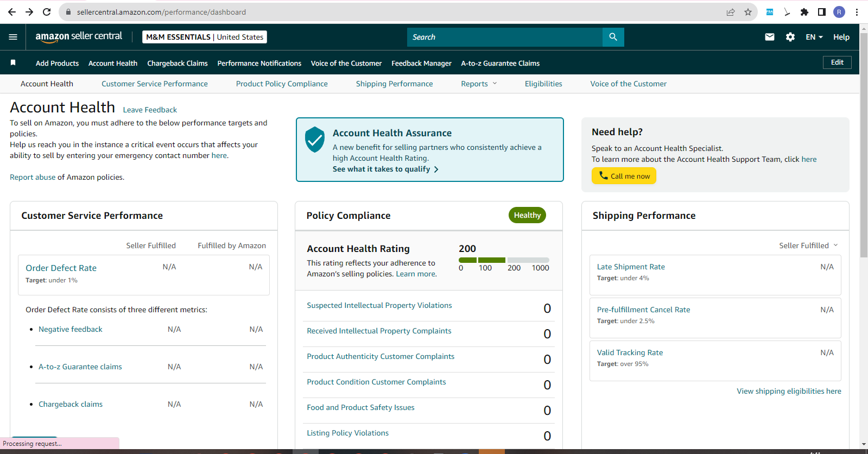Viewport: 868px width, 454px height.
Task: Click the Amazon Seller Central logo
Action: (x=79, y=37)
